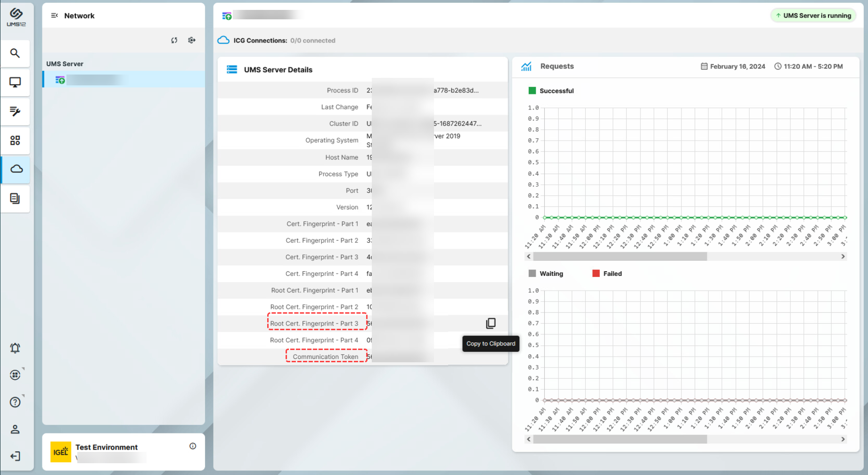Click the Test Environment info button
This screenshot has width=868, height=475.
(192, 446)
